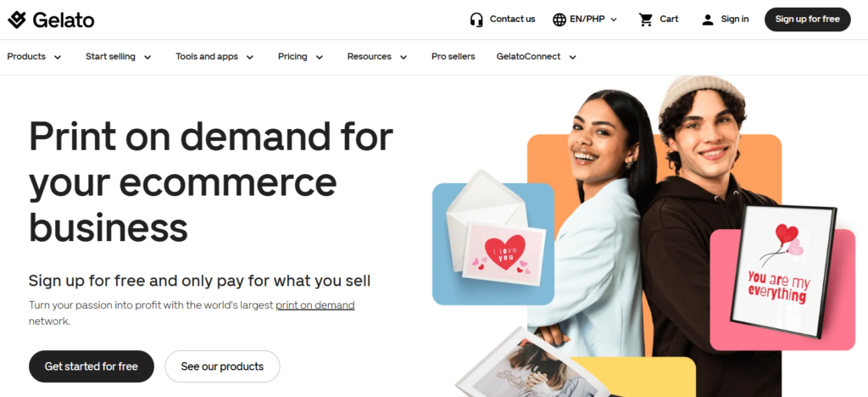Expand the Resources menu
Viewport: 868px width, 397px height.
coord(377,57)
